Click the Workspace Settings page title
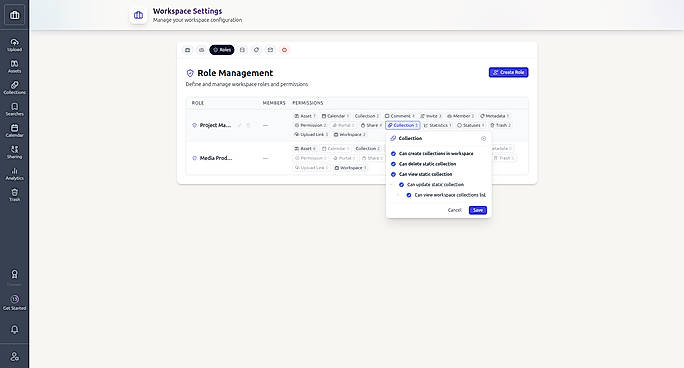Viewport: 684px width, 368px height. (x=187, y=11)
